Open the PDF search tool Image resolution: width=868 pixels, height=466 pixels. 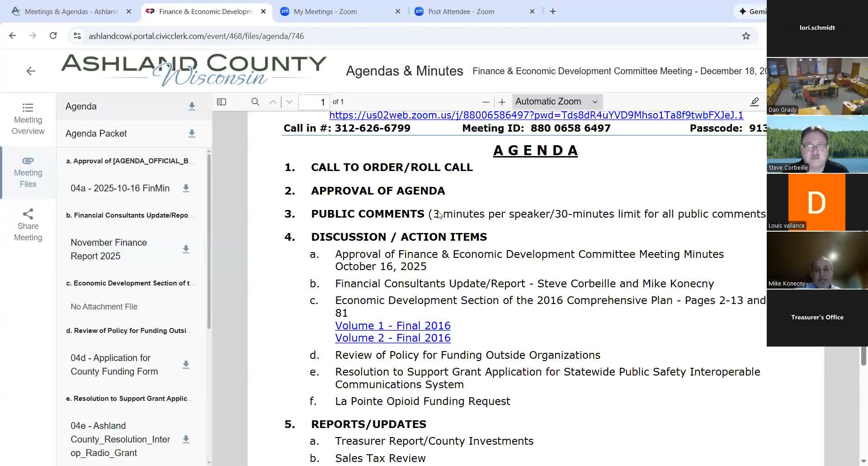255,102
